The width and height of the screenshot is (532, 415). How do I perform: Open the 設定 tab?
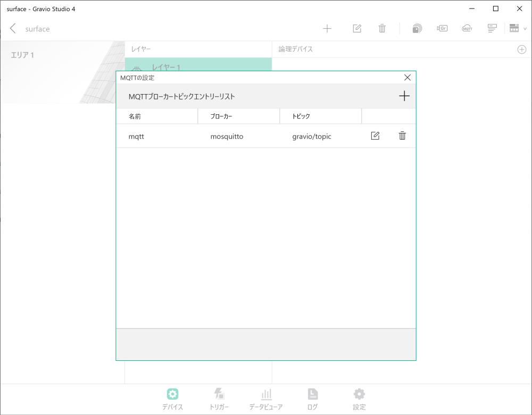(x=359, y=398)
